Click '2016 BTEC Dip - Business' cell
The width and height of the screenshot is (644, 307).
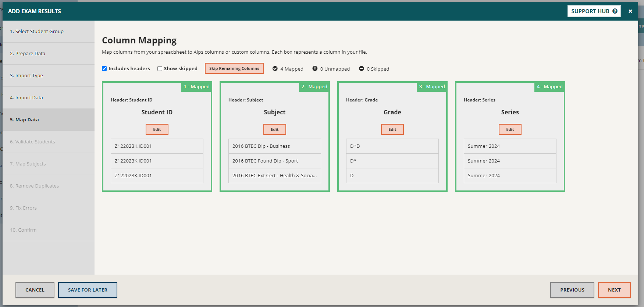[275, 146]
